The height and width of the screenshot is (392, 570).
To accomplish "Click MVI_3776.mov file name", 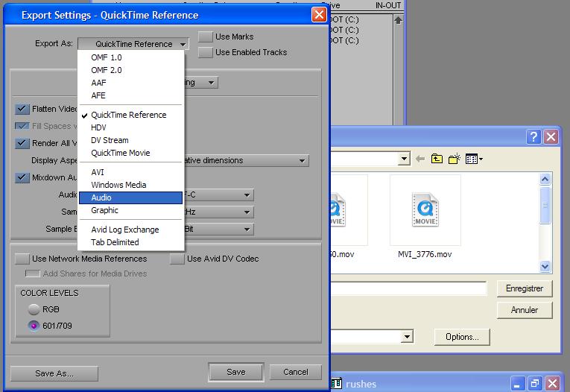I will [x=425, y=254].
